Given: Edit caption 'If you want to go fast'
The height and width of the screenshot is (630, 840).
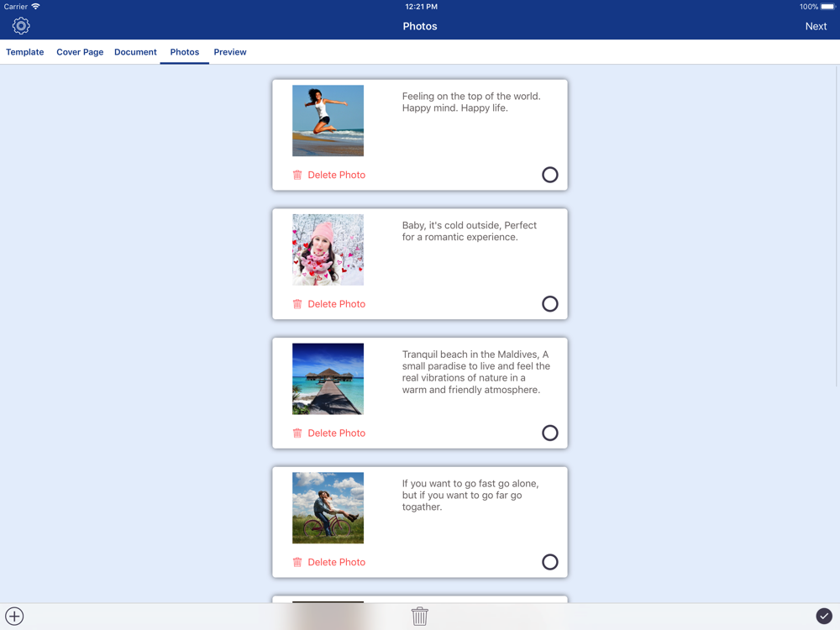Looking at the screenshot, I should point(470,495).
